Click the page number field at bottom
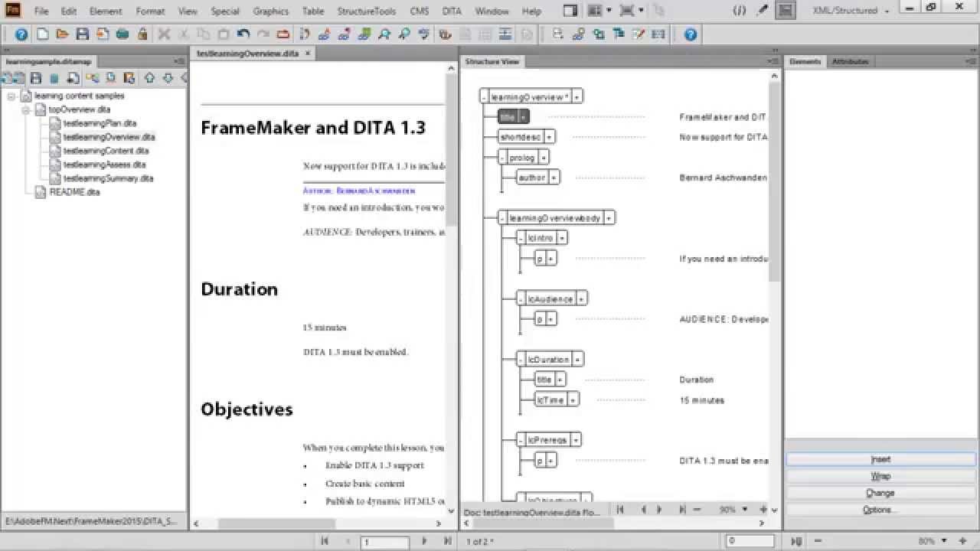The height and width of the screenshot is (551, 980). pos(384,541)
